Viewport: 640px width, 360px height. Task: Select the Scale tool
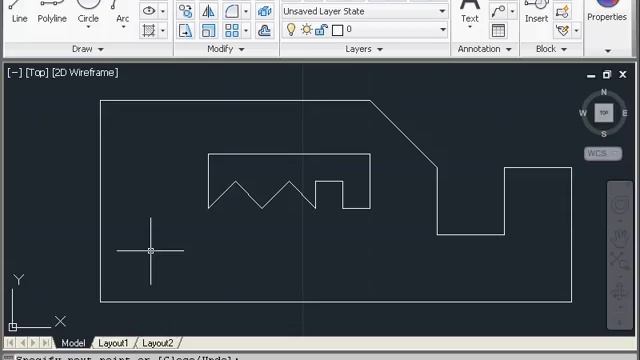pyautogui.click(x=209, y=31)
